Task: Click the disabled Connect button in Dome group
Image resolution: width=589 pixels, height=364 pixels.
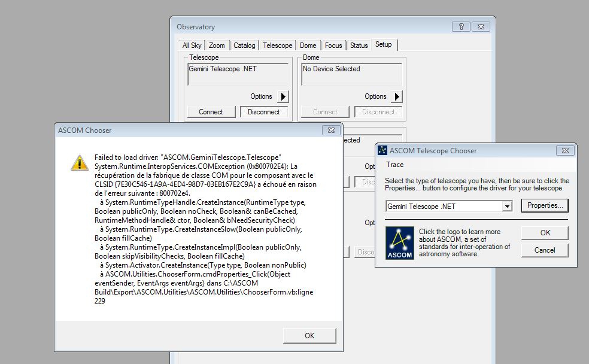Action: click(x=325, y=112)
